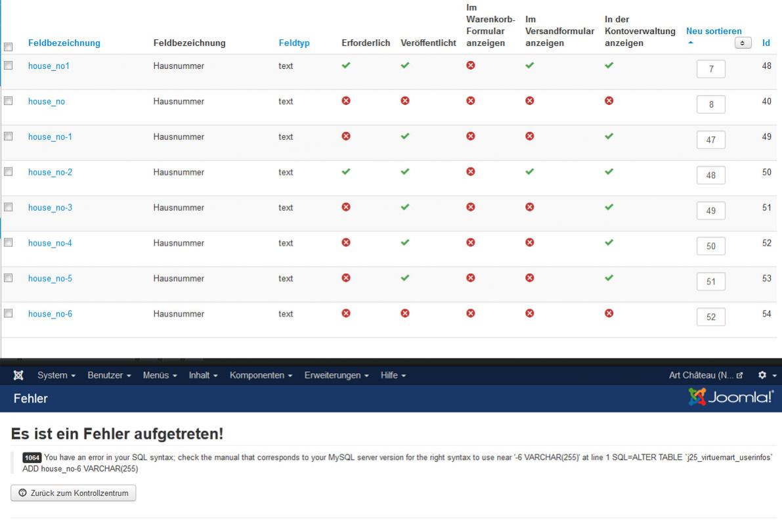Screen dimensions: 782x532
Task: Open the house_no-2 field link
Action: click(x=50, y=172)
